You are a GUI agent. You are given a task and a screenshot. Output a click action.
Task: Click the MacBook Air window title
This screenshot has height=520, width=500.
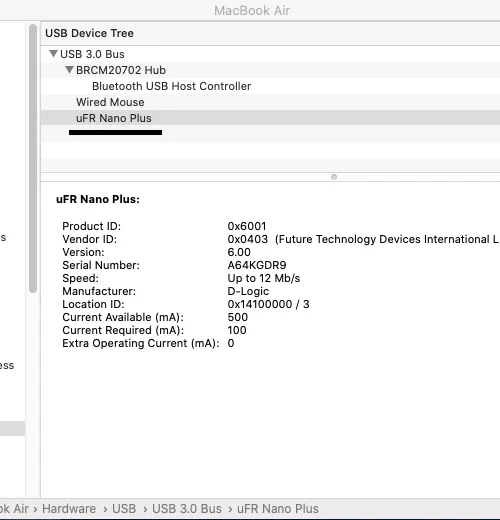pos(252,11)
